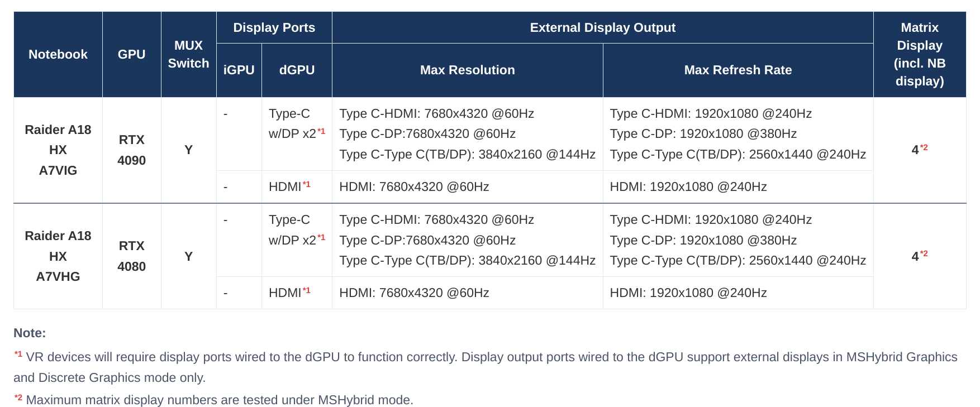
Task: Click the "MUX Switch" column header
Action: tap(189, 54)
